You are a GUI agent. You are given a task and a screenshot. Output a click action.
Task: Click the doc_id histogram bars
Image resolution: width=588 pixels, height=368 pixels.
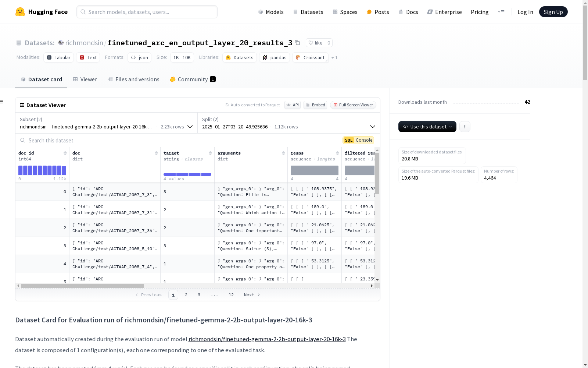click(42, 170)
